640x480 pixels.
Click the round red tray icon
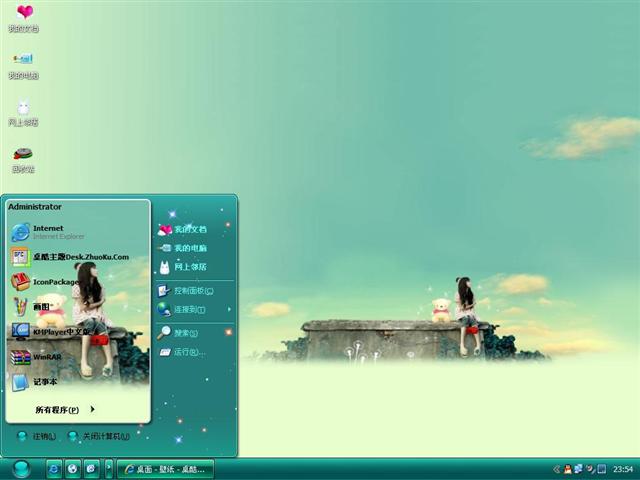590,469
